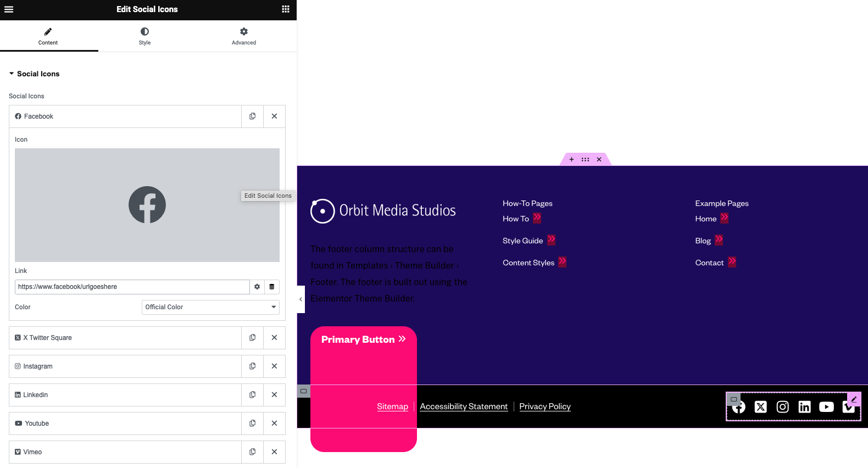Open the Privacy Policy link

[545, 406]
